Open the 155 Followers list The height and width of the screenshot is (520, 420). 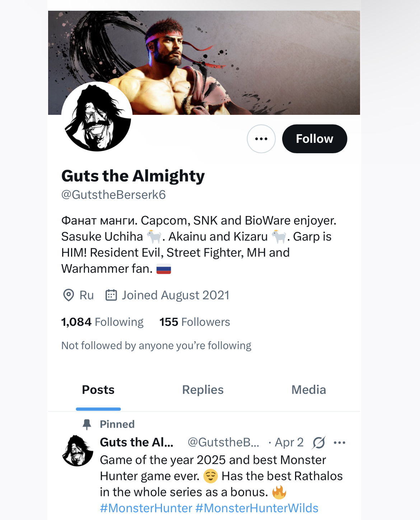195,322
